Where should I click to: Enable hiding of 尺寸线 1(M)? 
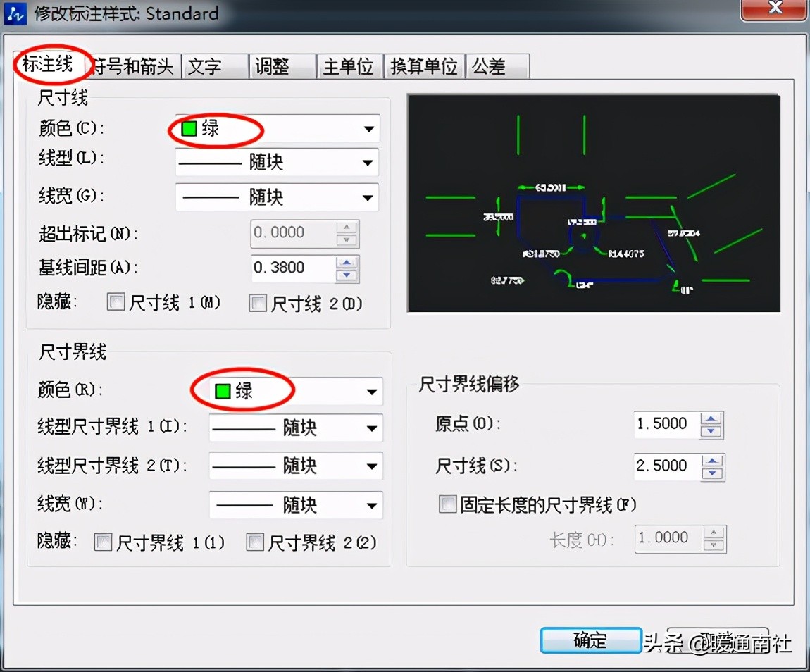point(116,302)
